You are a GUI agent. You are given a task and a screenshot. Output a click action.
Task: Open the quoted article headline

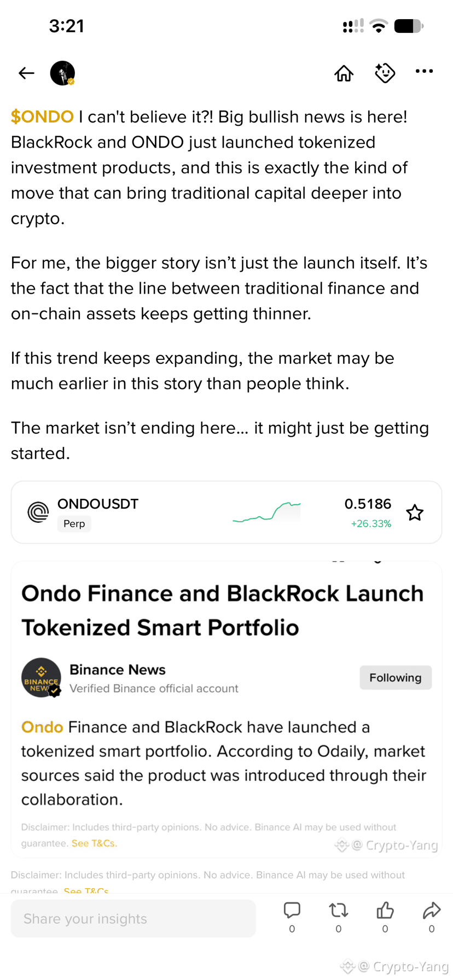tap(223, 610)
